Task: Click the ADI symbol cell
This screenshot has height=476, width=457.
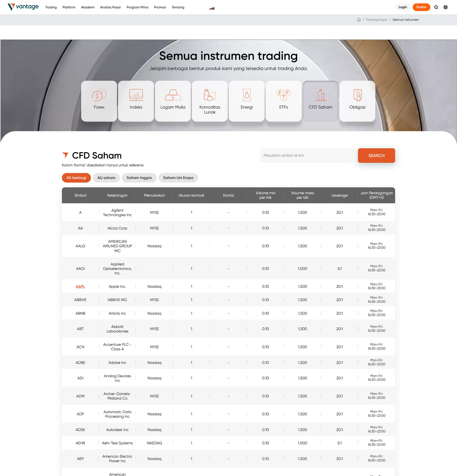Action: [x=80, y=378]
